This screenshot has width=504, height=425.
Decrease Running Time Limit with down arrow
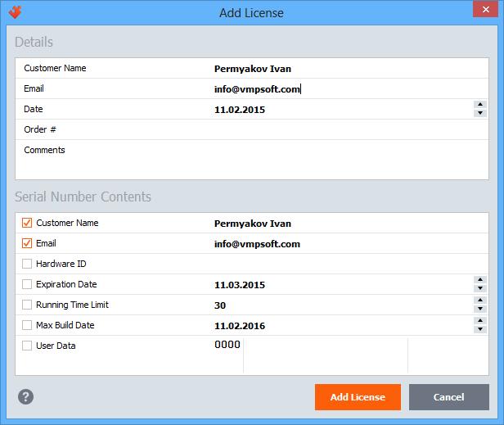[480, 309]
